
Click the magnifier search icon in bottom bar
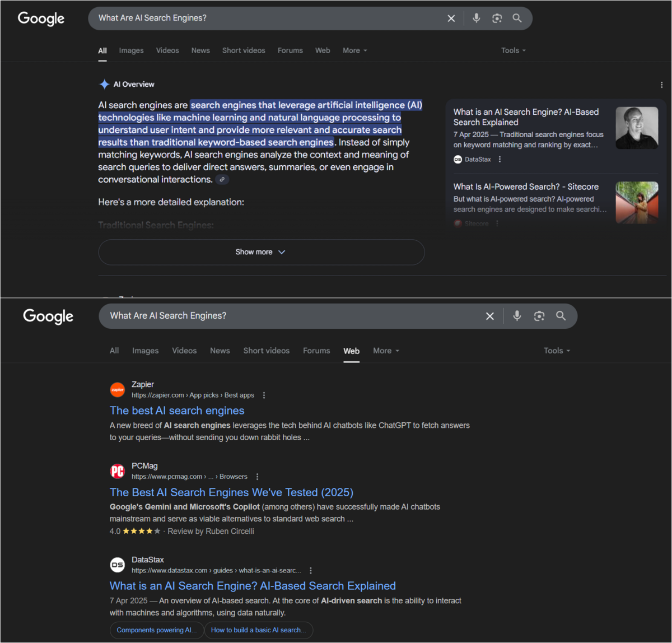click(x=561, y=316)
